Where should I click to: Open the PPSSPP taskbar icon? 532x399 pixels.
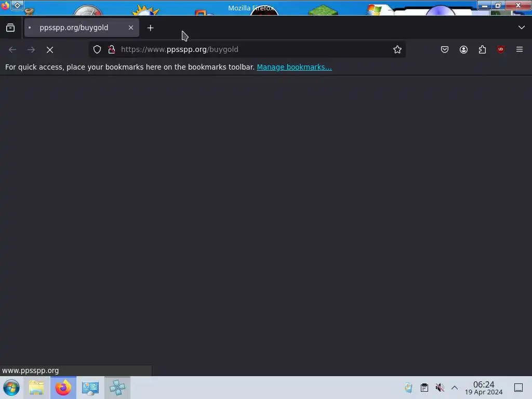(117, 388)
